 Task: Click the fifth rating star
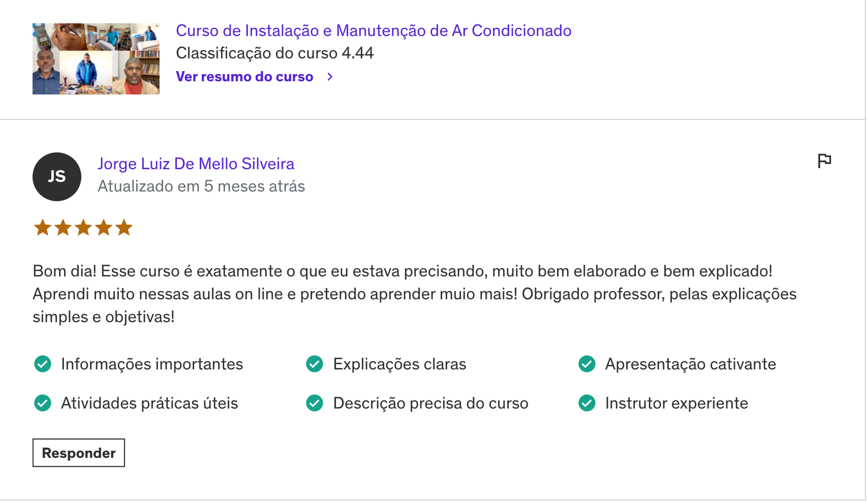124,227
